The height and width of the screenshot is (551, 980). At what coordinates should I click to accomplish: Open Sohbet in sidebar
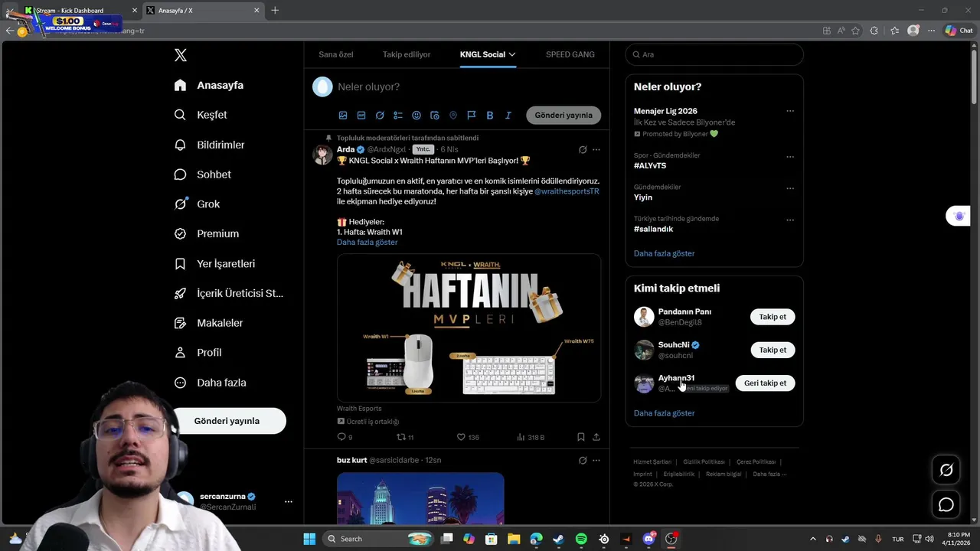point(203,174)
